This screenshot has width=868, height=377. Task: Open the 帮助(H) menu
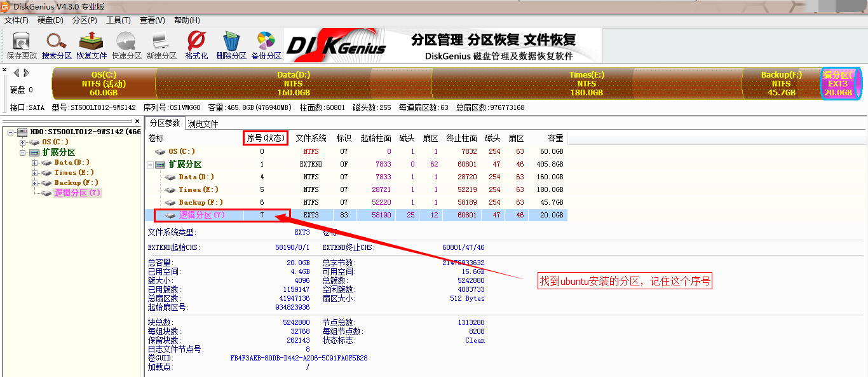[x=187, y=20]
